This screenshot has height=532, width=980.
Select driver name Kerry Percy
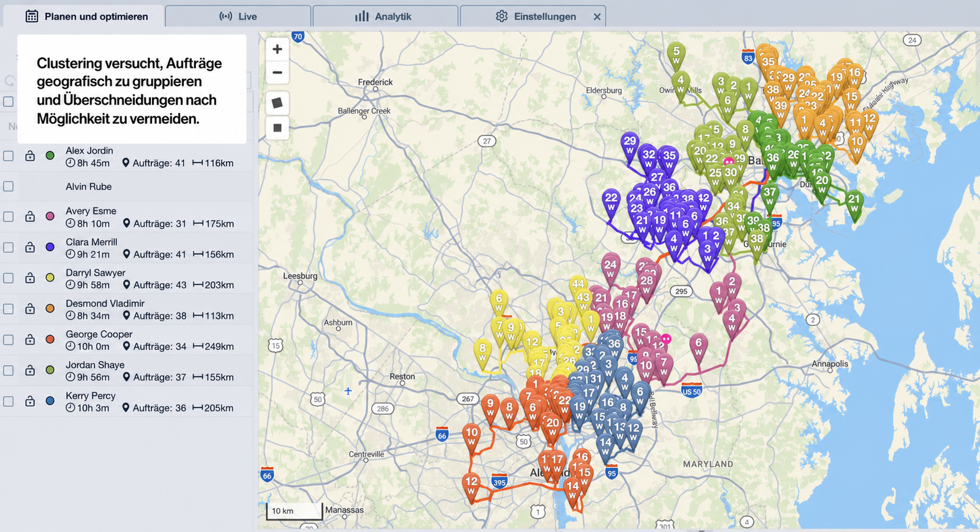pyautogui.click(x=90, y=396)
